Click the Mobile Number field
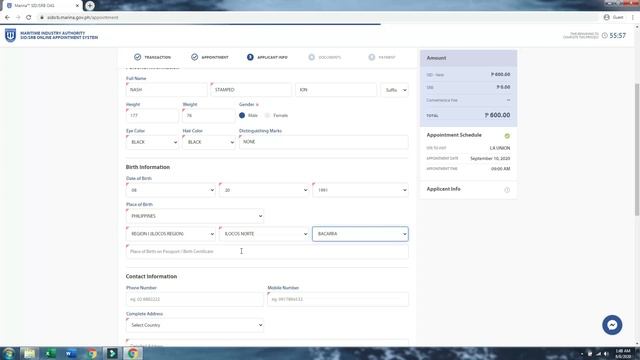Image resolution: width=640 pixels, height=360 pixels. pos(338,299)
